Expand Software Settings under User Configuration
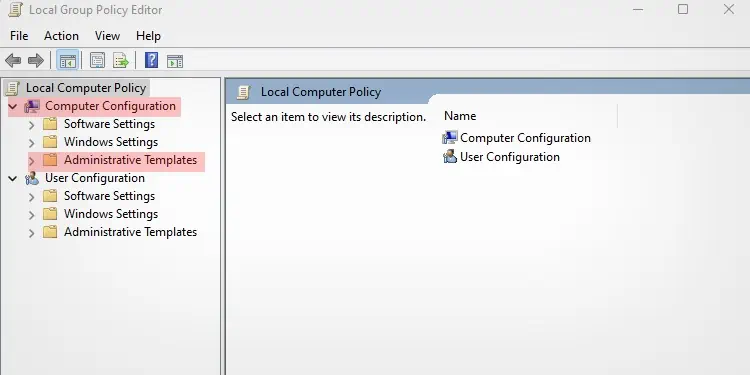The width and height of the screenshot is (750, 375). coord(32,197)
